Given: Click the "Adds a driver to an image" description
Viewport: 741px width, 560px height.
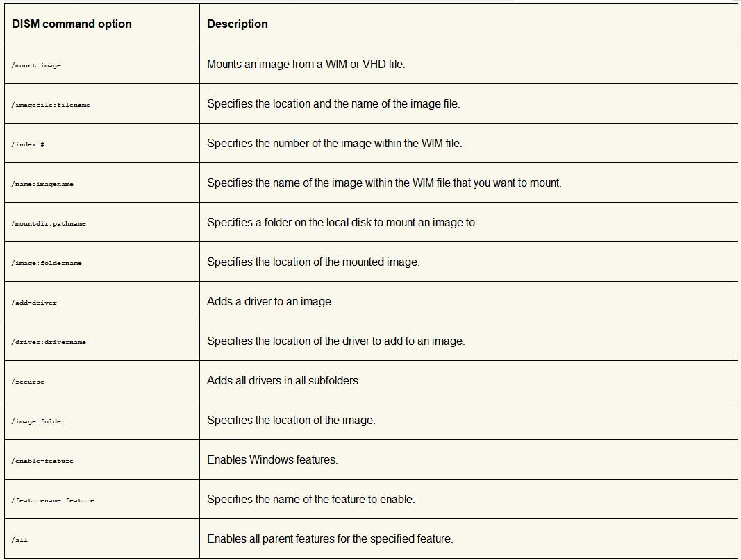Looking at the screenshot, I should [x=270, y=301].
